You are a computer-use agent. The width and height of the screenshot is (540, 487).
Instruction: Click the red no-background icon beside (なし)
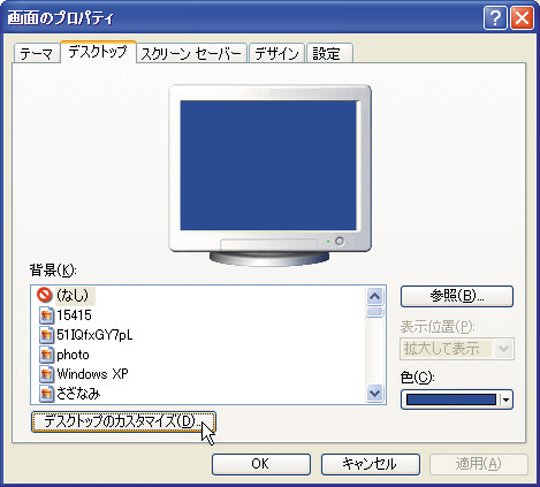(x=44, y=295)
